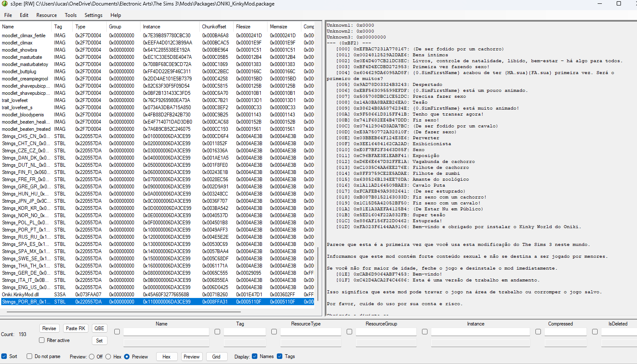637x364 pixels.
Task: Tick the checkbox beside the Tag filter field
Action: click(218, 332)
